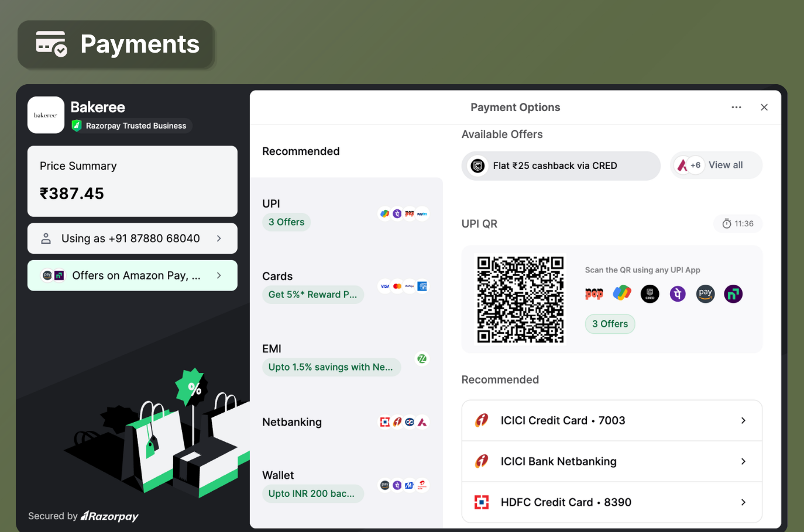The width and height of the screenshot is (804, 532).
Task: Click the Paytm icon in the UPI row
Action: tap(422, 213)
